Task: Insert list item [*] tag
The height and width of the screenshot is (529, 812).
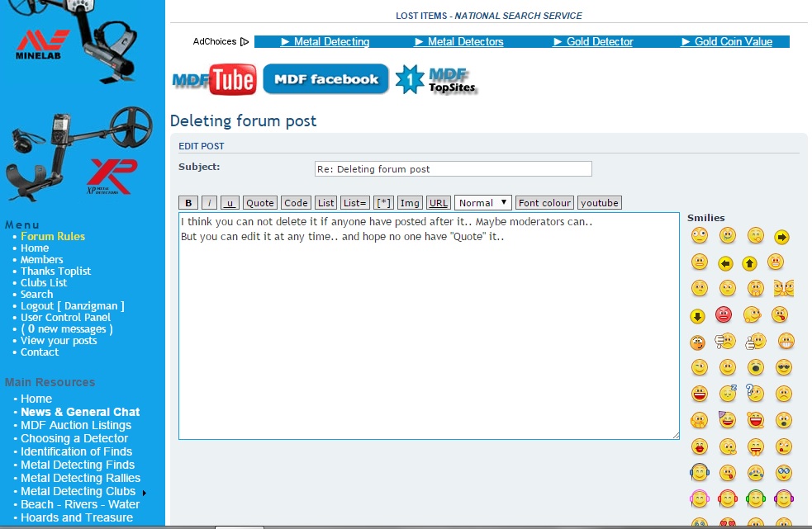Action: (x=383, y=203)
